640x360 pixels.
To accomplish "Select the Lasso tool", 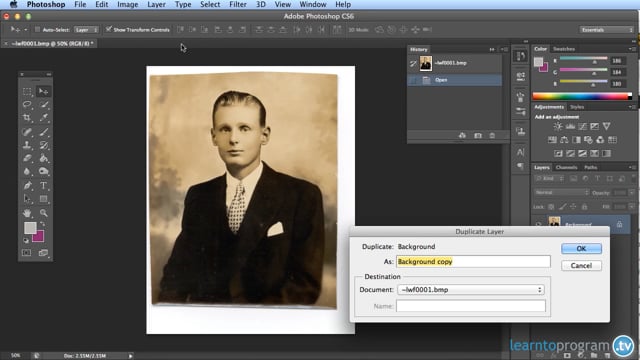I will click(27, 104).
